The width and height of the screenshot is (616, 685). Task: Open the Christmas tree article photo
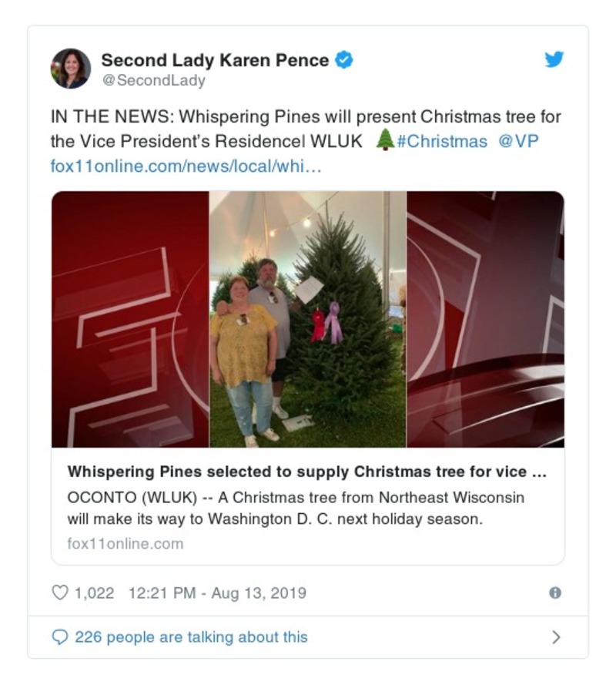click(308, 319)
